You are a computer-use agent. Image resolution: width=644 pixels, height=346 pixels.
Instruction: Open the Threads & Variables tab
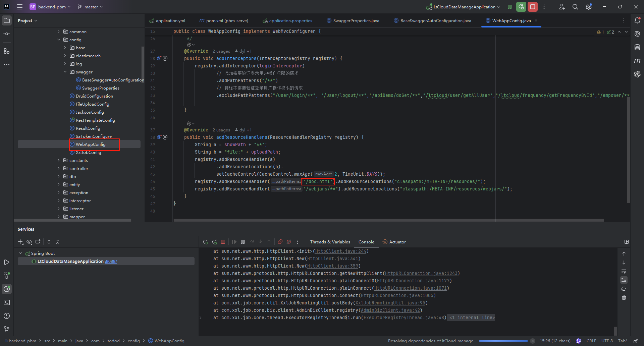330,242
